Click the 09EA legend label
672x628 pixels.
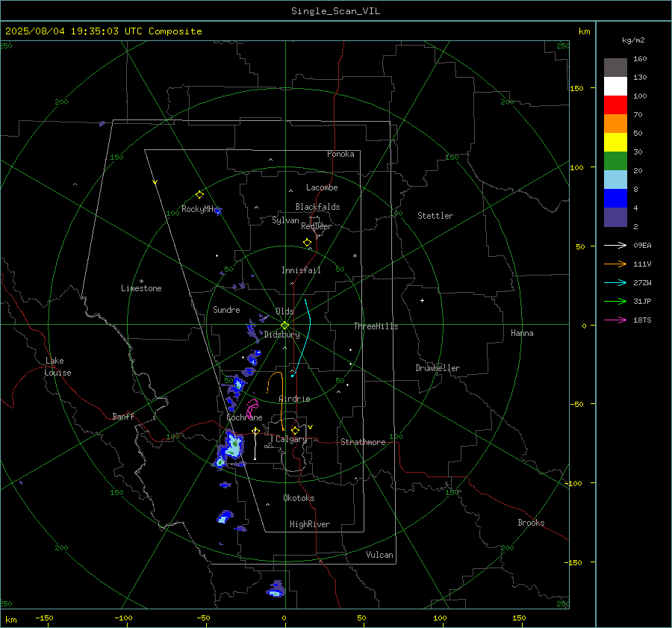(642, 245)
